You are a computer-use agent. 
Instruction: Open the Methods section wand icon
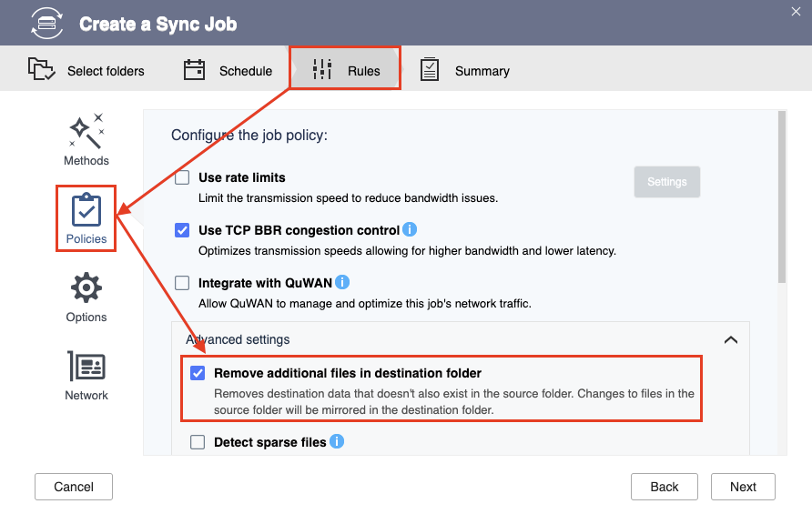click(86, 131)
